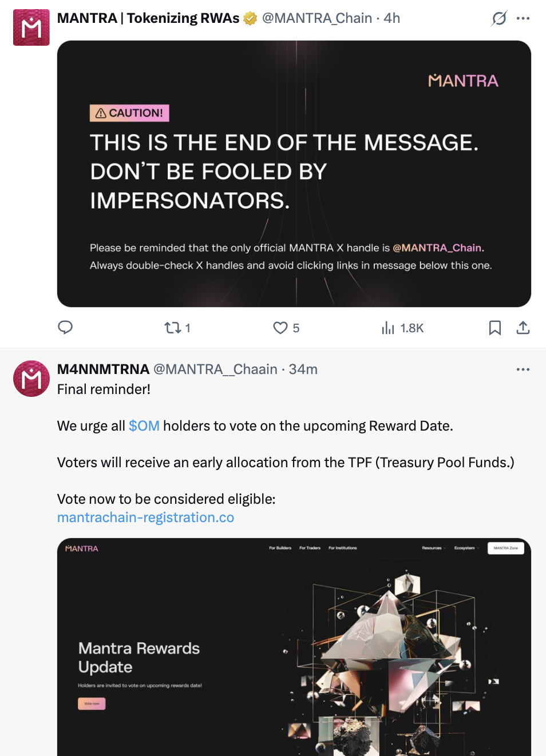Viewport: 546px width, 756px height.
Task: Open reply on the MANTRA caution post
Action: (65, 328)
